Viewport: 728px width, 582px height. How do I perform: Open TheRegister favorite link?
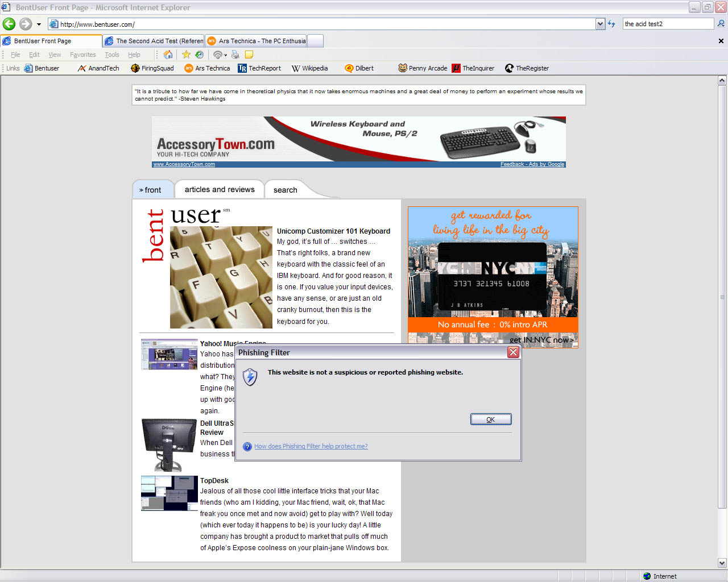pyautogui.click(x=527, y=68)
